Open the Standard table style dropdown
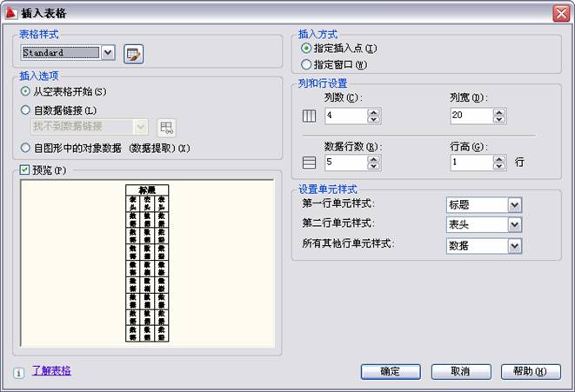Viewport: 575px width, 392px height. pos(108,53)
